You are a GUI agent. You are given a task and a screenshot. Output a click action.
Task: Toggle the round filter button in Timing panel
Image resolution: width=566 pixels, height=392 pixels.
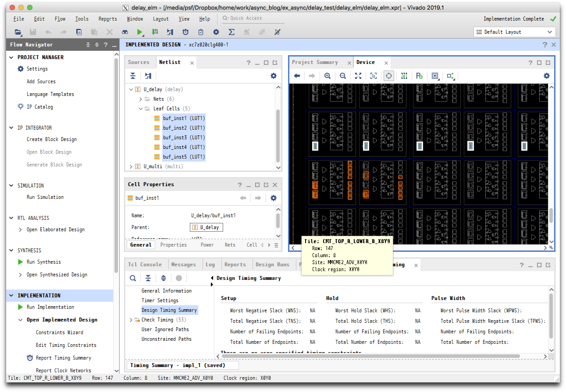pos(179,278)
